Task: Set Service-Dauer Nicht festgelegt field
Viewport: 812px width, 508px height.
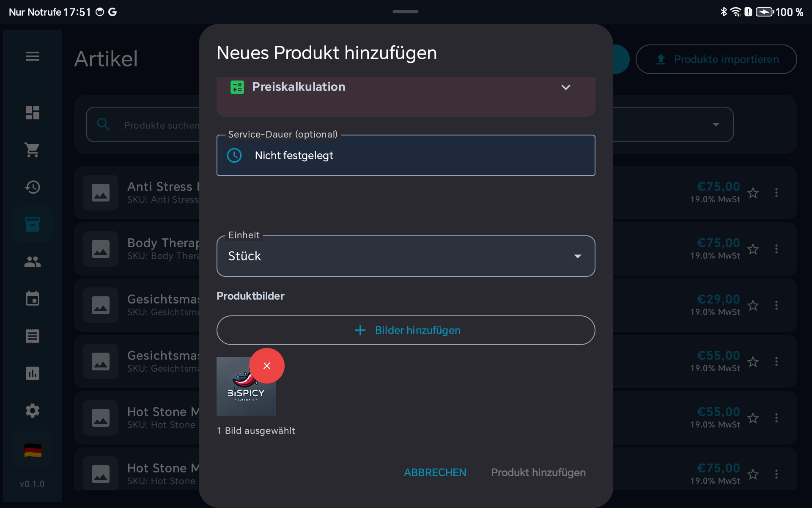Action: (x=405, y=155)
